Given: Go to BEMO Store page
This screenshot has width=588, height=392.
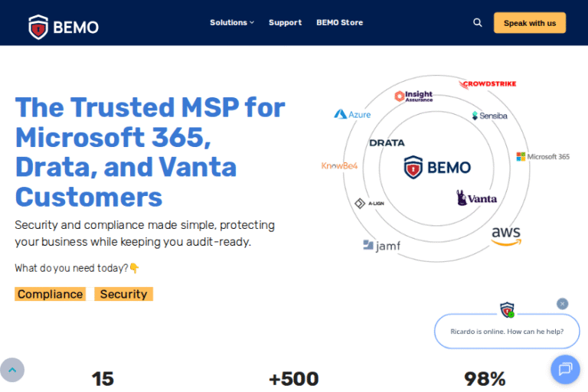Looking at the screenshot, I should (339, 23).
